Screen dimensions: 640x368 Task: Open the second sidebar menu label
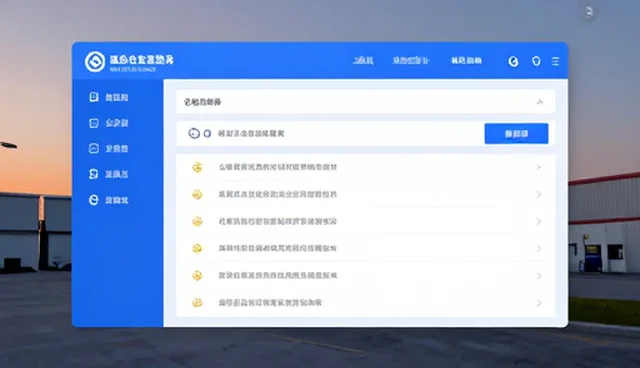point(117,123)
